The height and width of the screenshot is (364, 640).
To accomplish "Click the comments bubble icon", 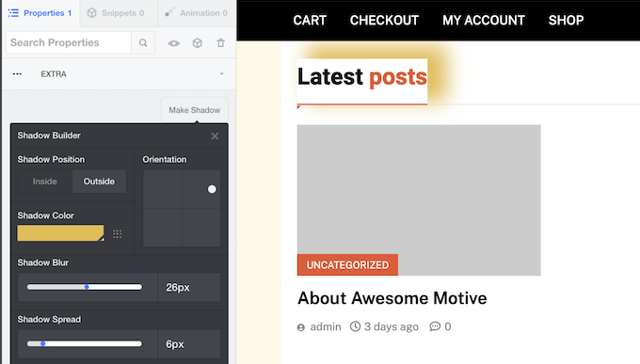I will [x=435, y=326].
